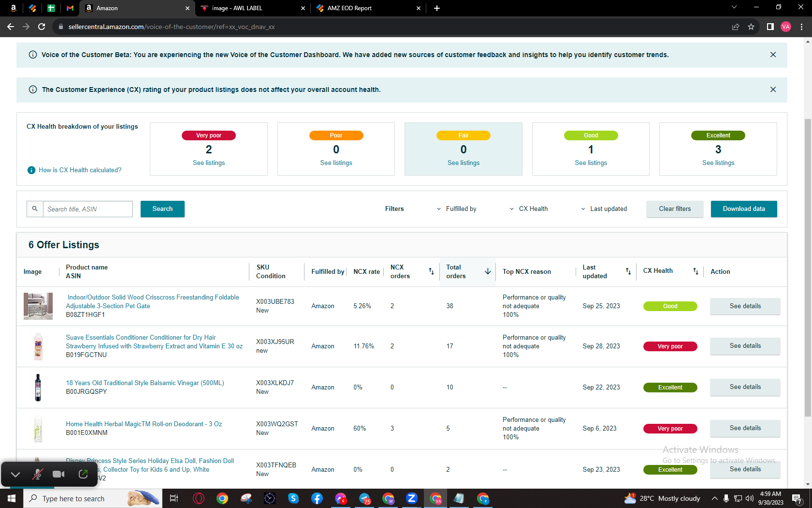Open How is CX Health calculated link
The height and width of the screenshot is (508, 812).
80,170
